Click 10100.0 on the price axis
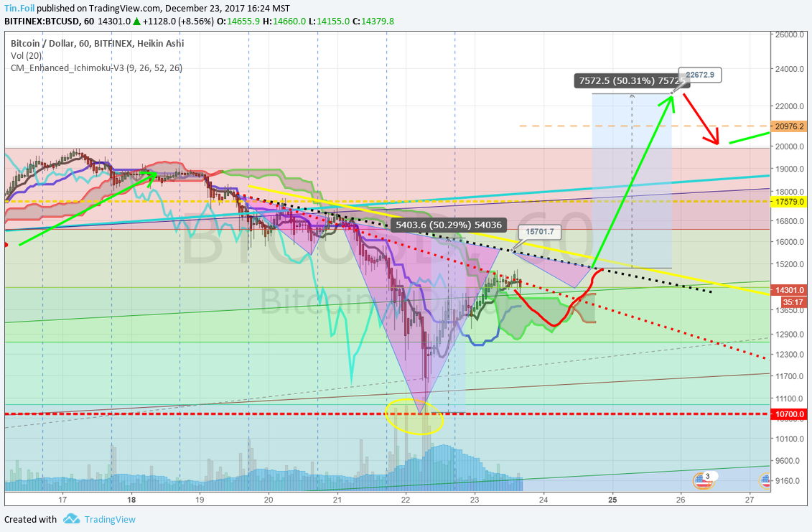Viewport: 812px width, 532px height. click(x=790, y=439)
